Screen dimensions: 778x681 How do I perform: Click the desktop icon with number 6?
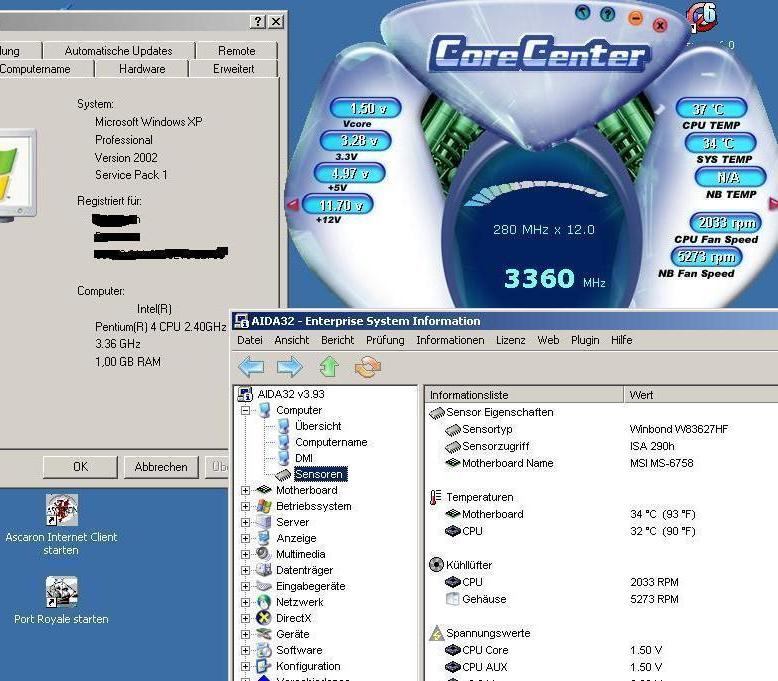702,16
